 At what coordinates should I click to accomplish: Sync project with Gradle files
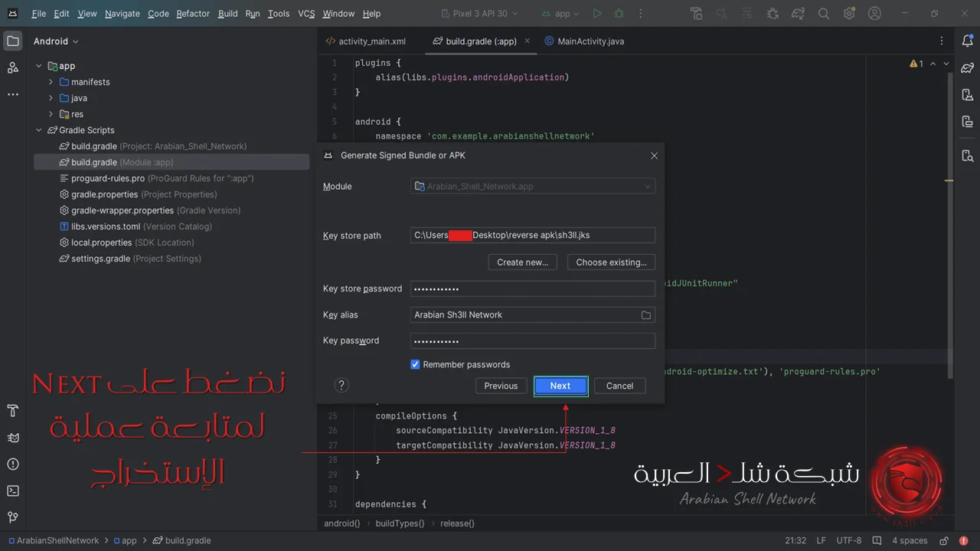(x=799, y=14)
